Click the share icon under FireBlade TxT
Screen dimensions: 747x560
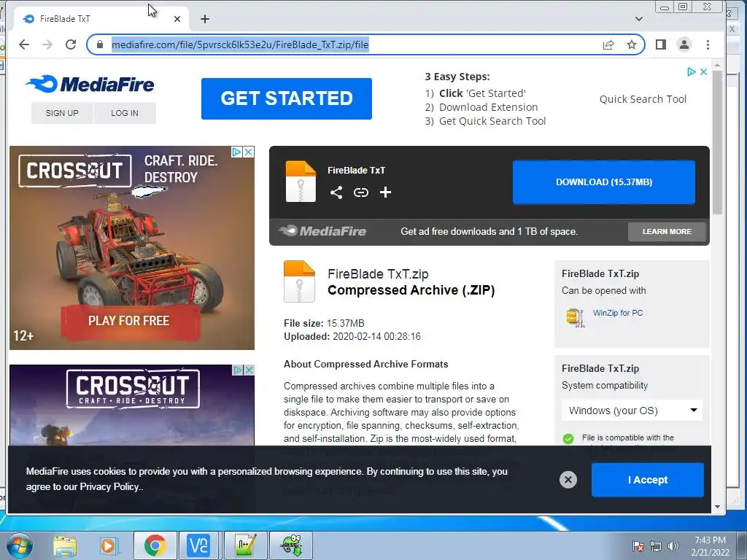coord(336,192)
